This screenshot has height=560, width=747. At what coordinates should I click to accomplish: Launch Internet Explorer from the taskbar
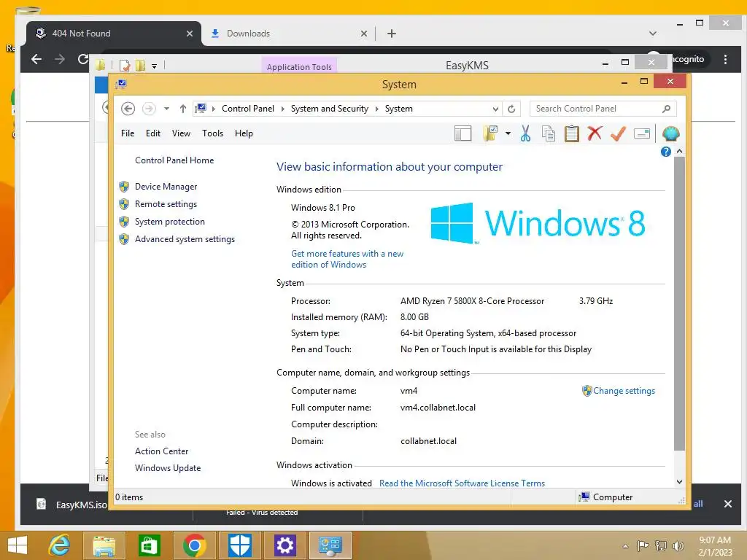point(59,545)
